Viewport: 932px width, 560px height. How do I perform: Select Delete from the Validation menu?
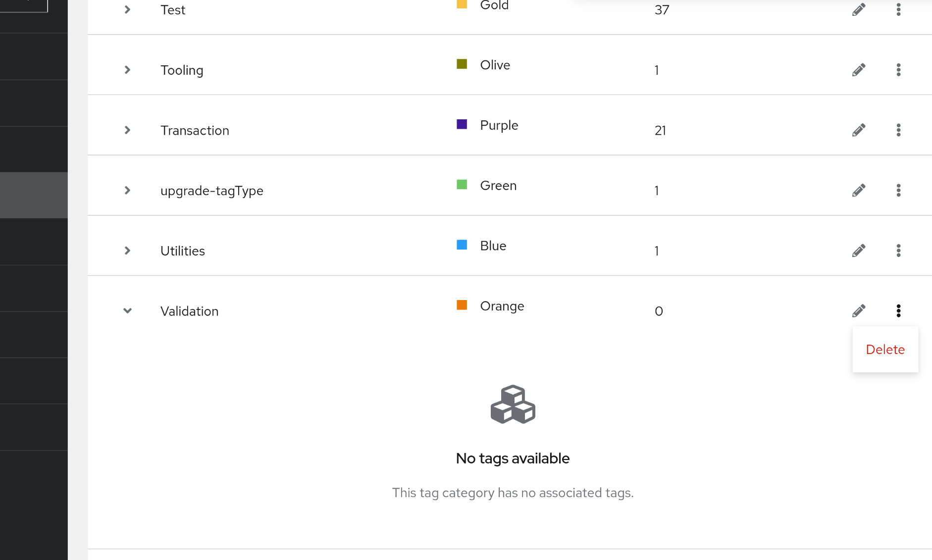coord(885,350)
